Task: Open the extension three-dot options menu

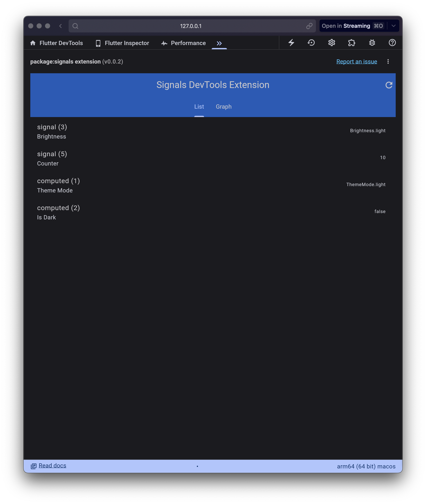Action: point(388,62)
